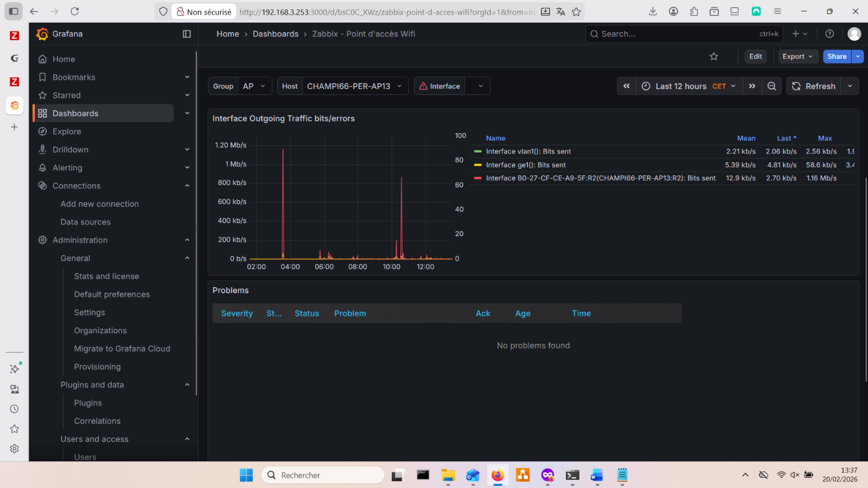
Task: Reload the page in the browser
Action: coord(75,11)
